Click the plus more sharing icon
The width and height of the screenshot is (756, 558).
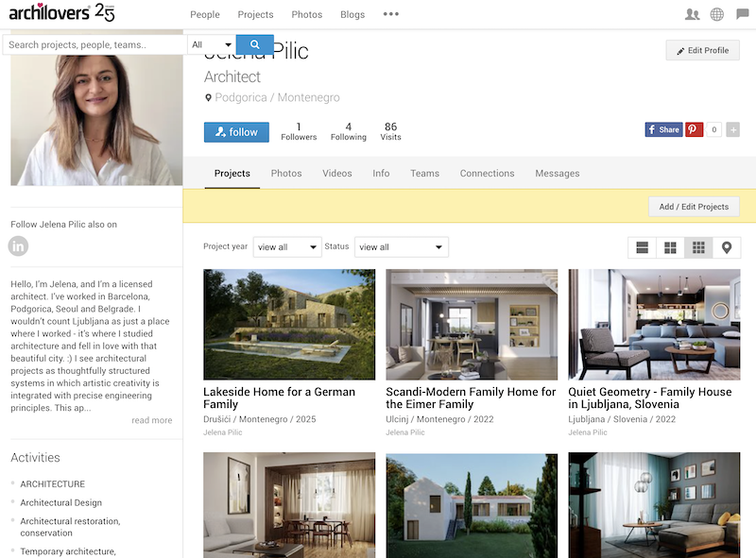click(x=732, y=129)
